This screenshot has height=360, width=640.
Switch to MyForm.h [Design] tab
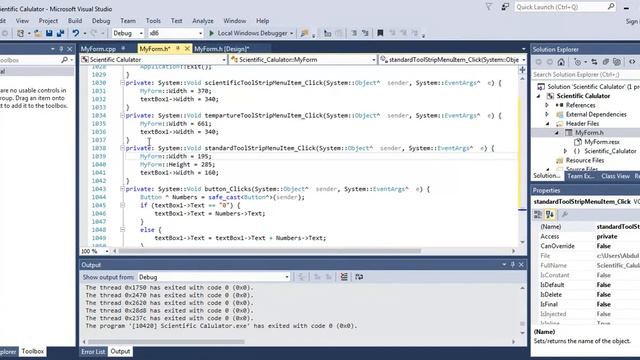click(222, 49)
